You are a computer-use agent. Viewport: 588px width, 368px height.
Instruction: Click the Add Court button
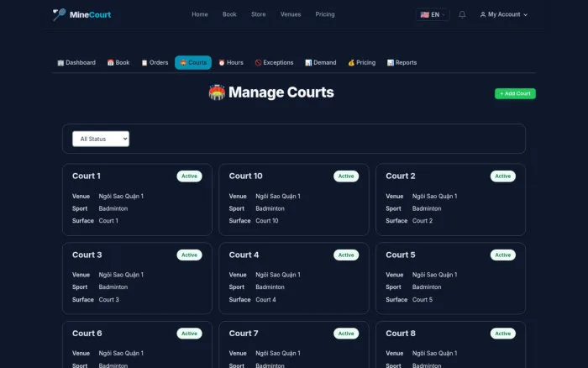(515, 93)
